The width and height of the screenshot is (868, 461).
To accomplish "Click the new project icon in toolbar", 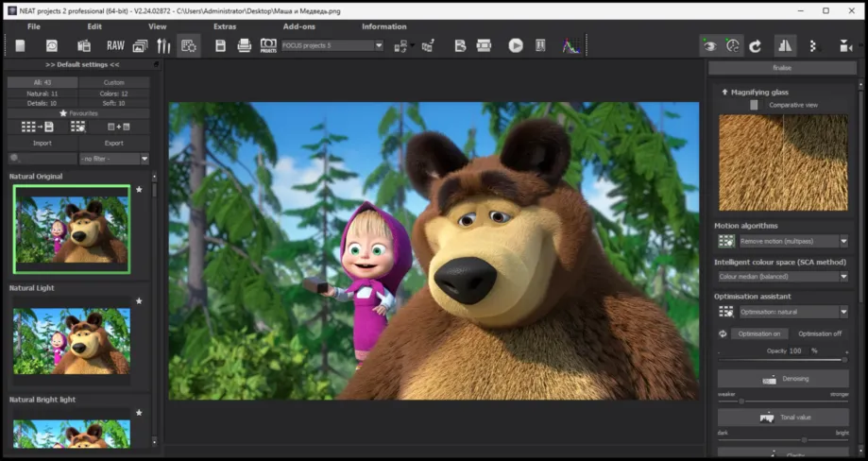I will coord(20,45).
